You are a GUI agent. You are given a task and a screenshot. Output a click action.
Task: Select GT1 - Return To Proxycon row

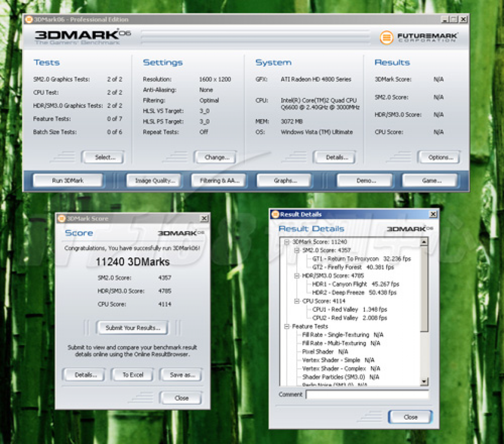361,259
